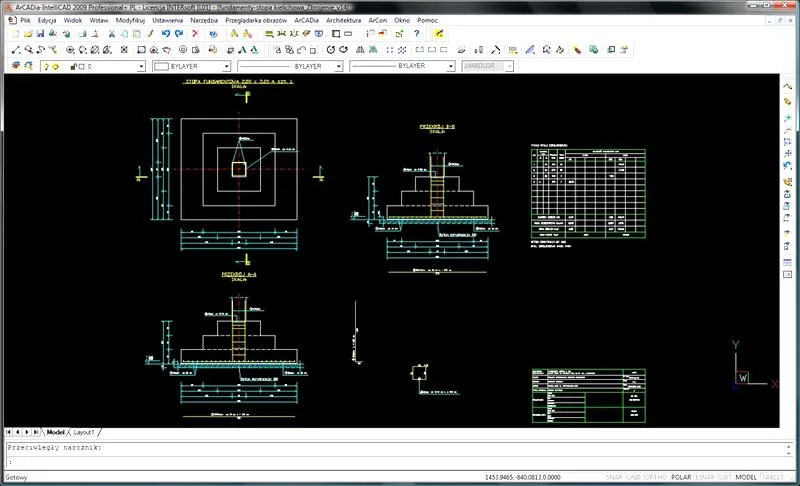Viewport: 800px width, 486px height.
Task: Click the top icon in right vertical toolbar
Action: [788, 86]
